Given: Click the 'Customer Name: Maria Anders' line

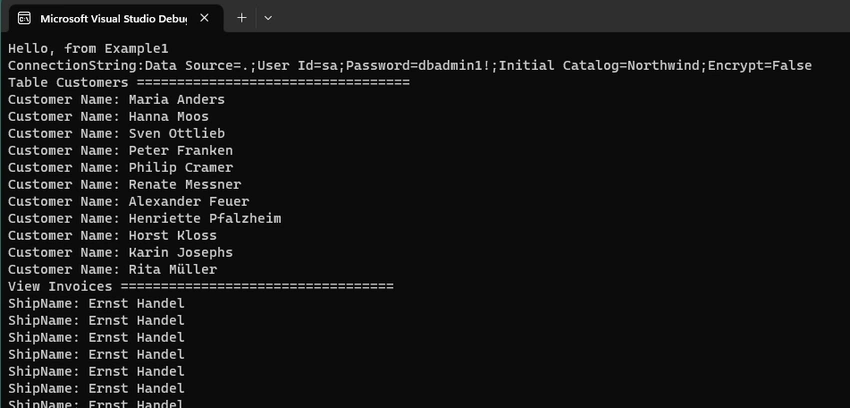Looking at the screenshot, I should point(116,100).
